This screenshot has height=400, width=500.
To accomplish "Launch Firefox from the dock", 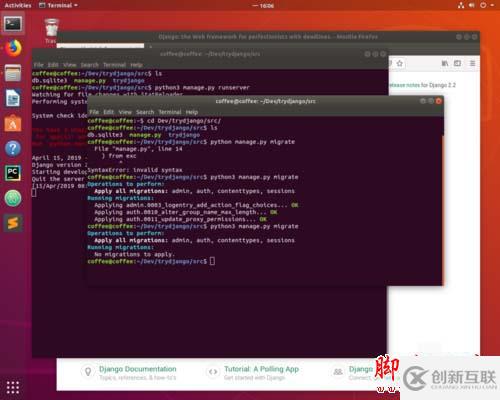I will pos(13,48).
